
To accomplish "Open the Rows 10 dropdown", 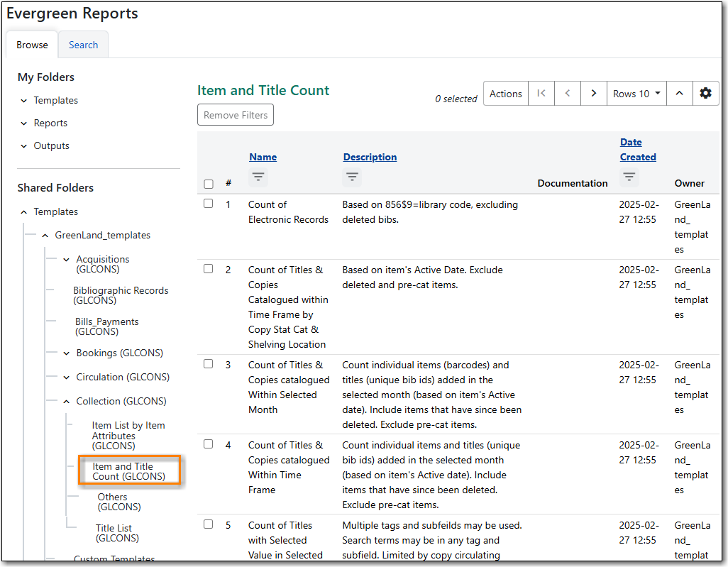I will pos(636,93).
